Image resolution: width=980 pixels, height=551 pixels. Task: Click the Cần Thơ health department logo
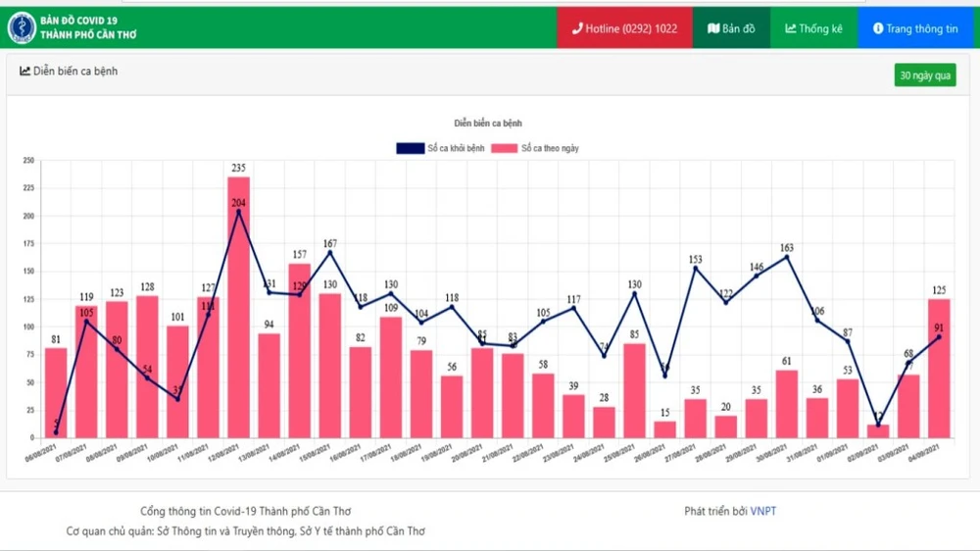tap(22, 27)
